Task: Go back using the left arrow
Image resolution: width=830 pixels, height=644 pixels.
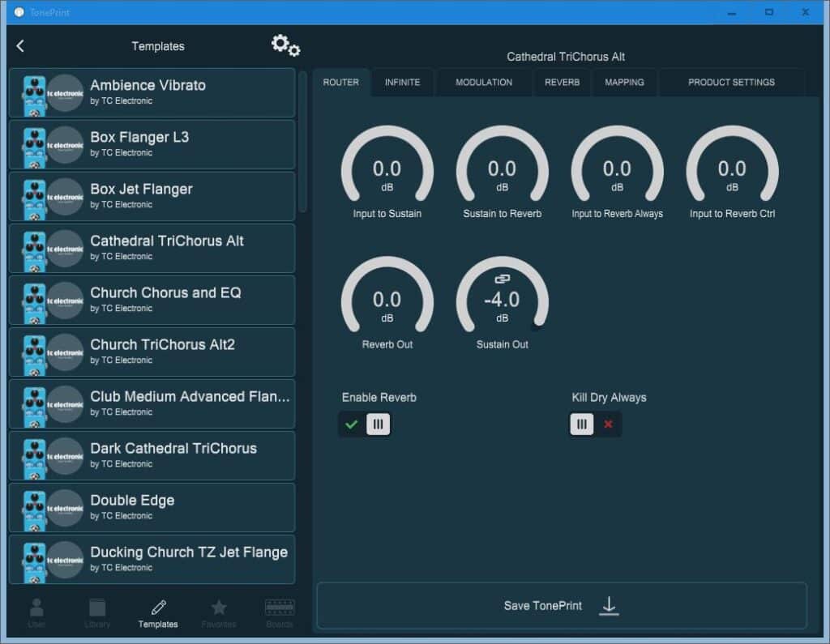Action: coord(20,46)
